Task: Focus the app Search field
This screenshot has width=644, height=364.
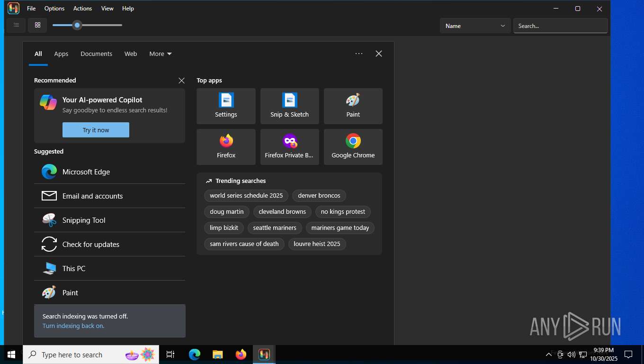Action: pyautogui.click(x=560, y=26)
